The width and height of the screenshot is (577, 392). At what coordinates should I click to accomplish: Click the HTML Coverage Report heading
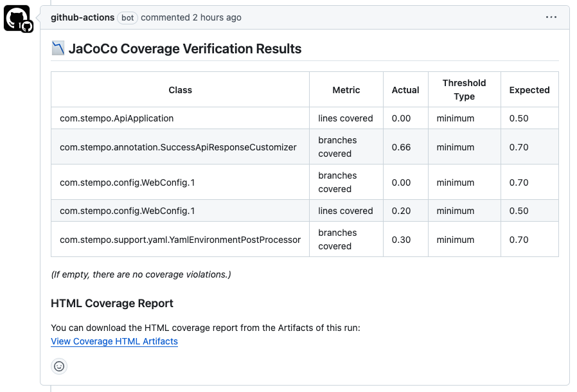(x=112, y=303)
